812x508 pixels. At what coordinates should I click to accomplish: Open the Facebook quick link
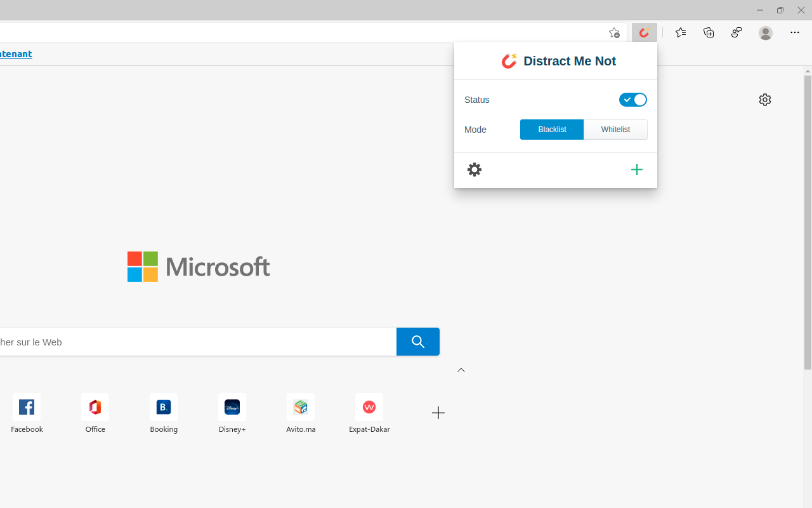pyautogui.click(x=27, y=414)
